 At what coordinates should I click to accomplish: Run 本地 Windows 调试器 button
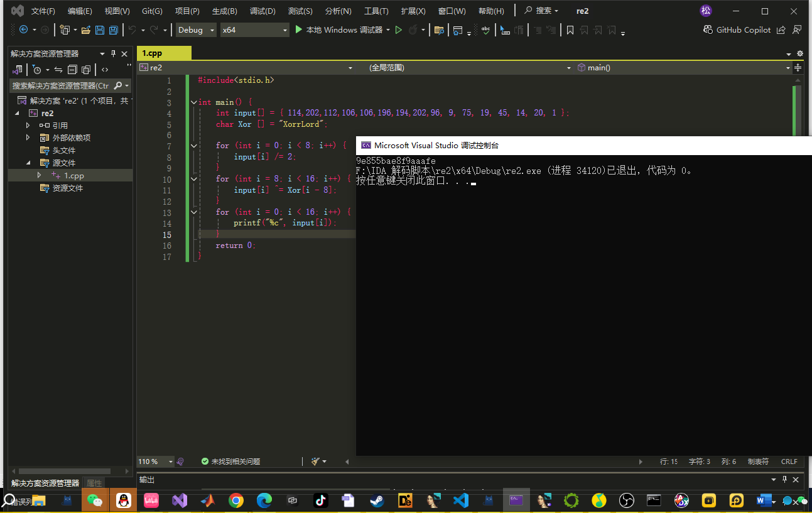[339, 30]
